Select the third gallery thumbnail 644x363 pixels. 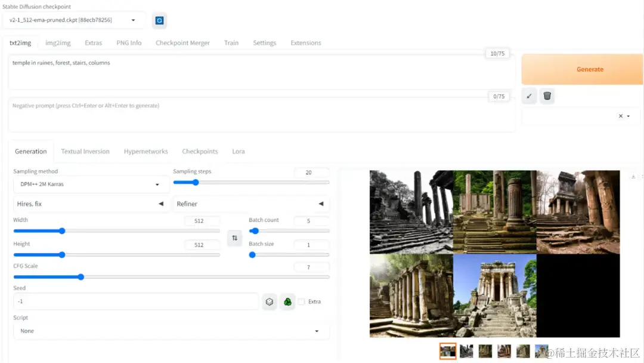(x=485, y=352)
